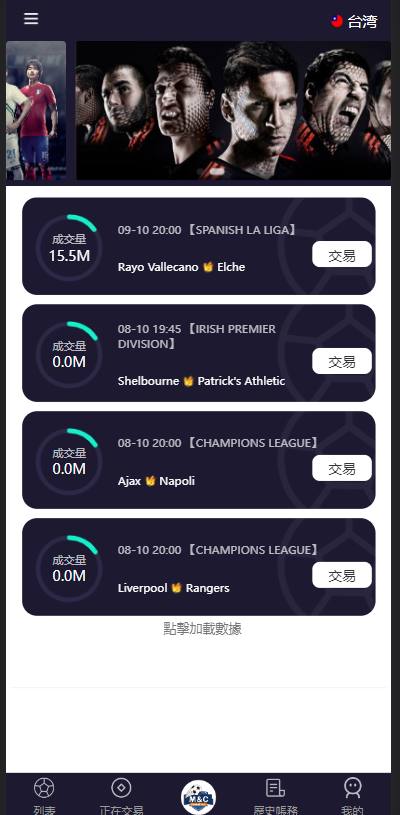Trade the Shelbourne vs Patrick's Athletic match
Viewport: 400px width, 815px height.
[x=342, y=361]
